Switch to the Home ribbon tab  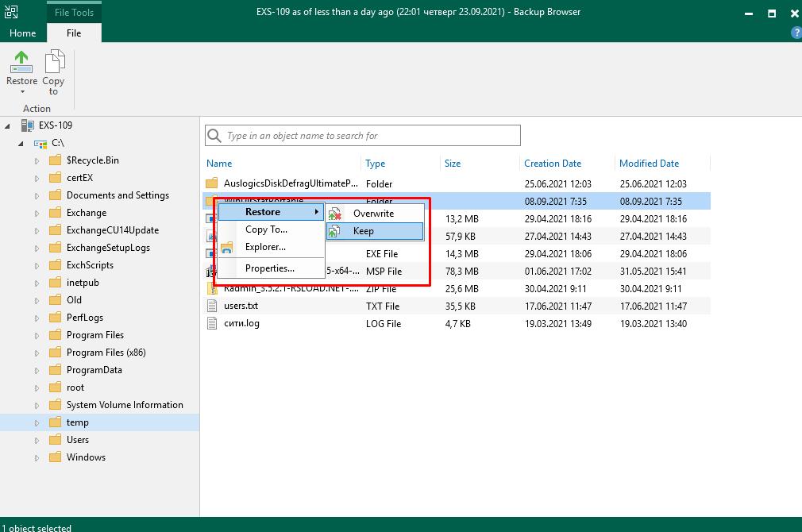tap(22, 33)
